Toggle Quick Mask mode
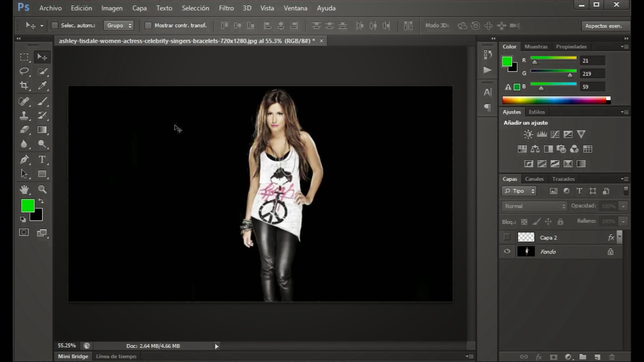 (24, 232)
